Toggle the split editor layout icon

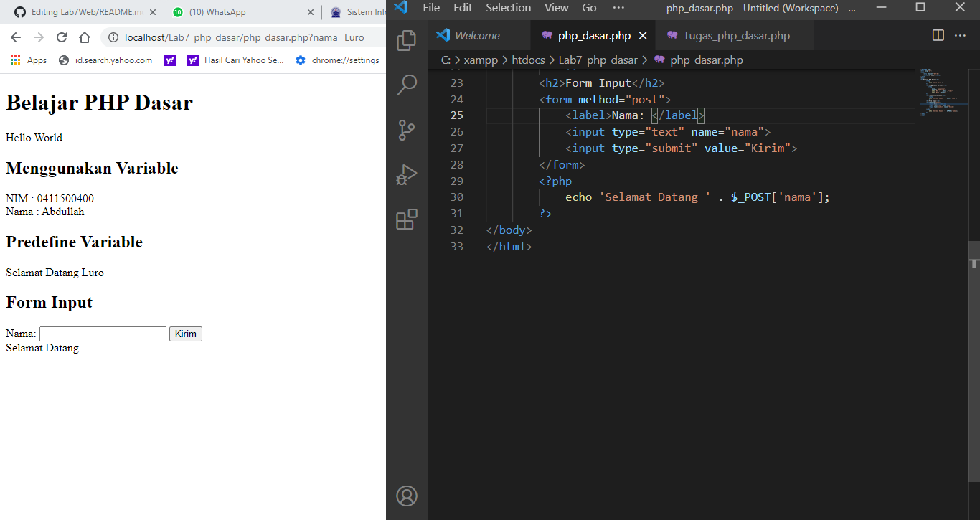(938, 34)
